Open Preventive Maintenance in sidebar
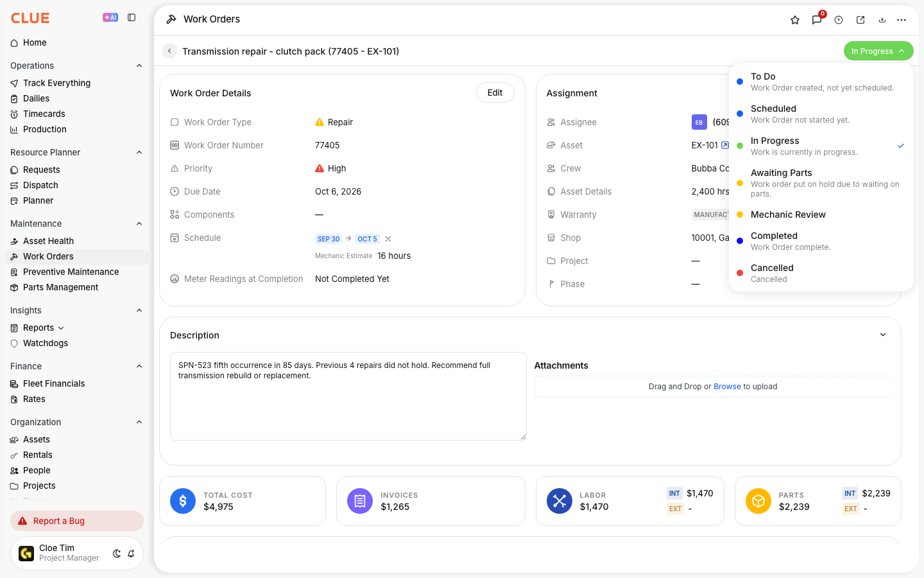This screenshot has width=924, height=578. point(77,272)
